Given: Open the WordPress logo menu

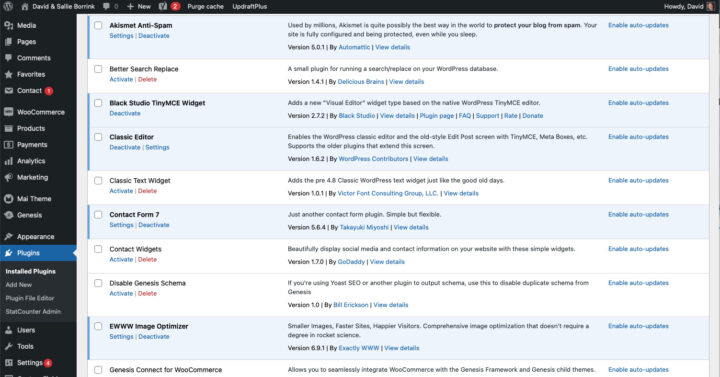Looking at the screenshot, I should click(x=8, y=6).
